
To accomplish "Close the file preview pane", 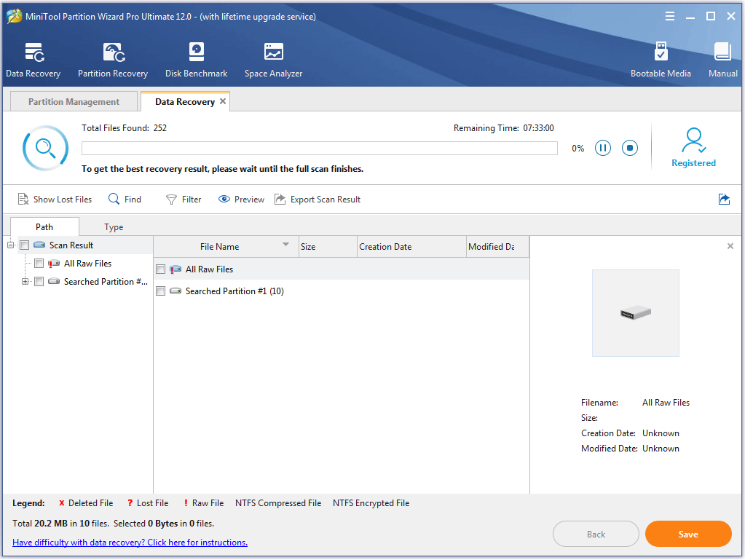I will 730,246.
